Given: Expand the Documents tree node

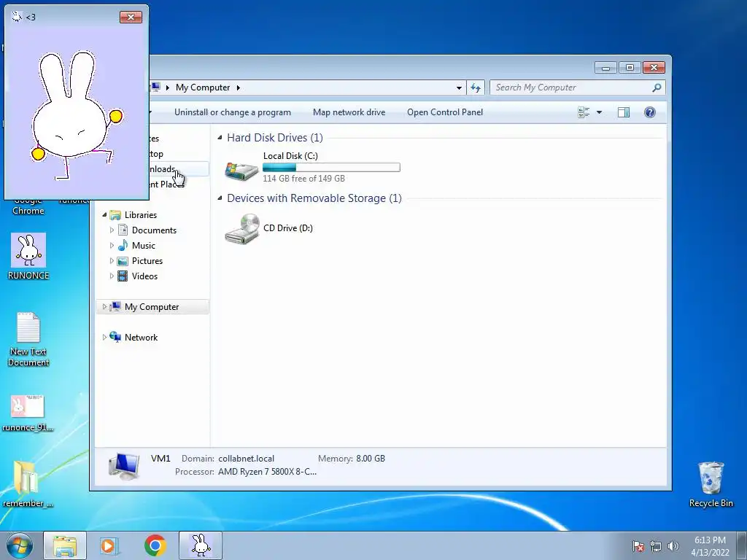Looking at the screenshot, I should tap(112, 230).
